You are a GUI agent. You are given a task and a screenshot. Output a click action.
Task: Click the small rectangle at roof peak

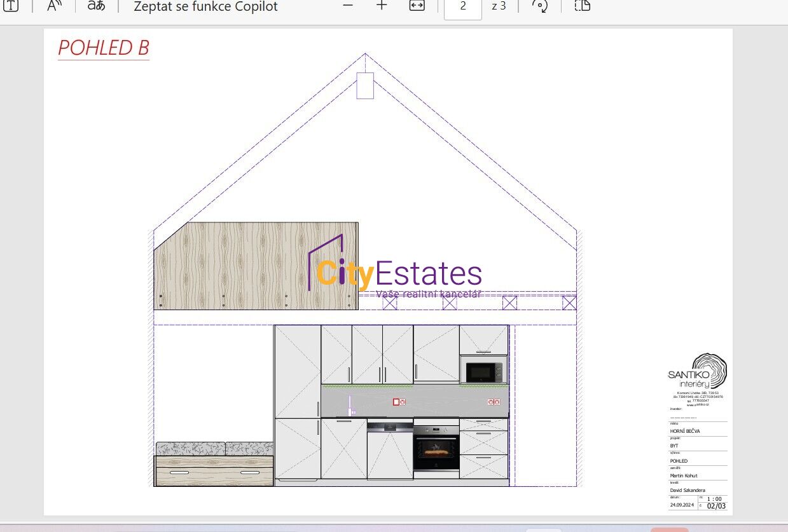pos(365,86)
